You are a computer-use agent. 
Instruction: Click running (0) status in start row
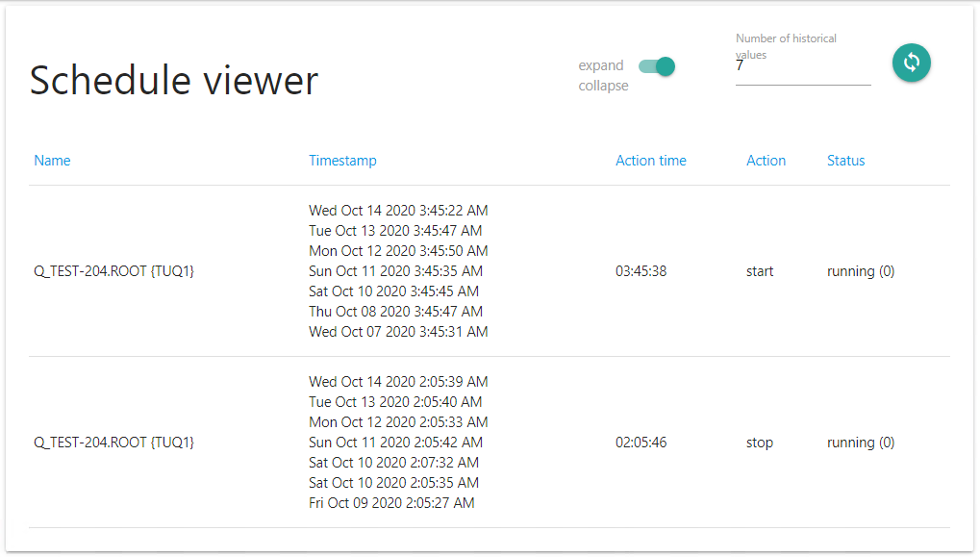point(860,271)
